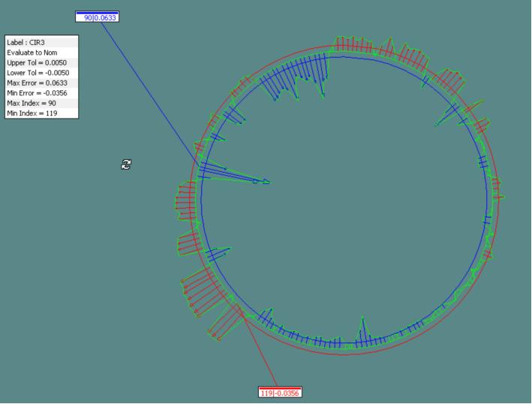Select the 'Label : CIR3' row
The image size is (532, 404).
click(x=42, y=43)
